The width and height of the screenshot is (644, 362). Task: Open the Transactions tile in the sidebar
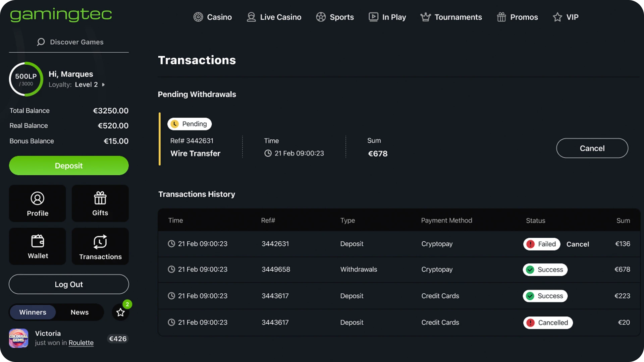(100, 246)
